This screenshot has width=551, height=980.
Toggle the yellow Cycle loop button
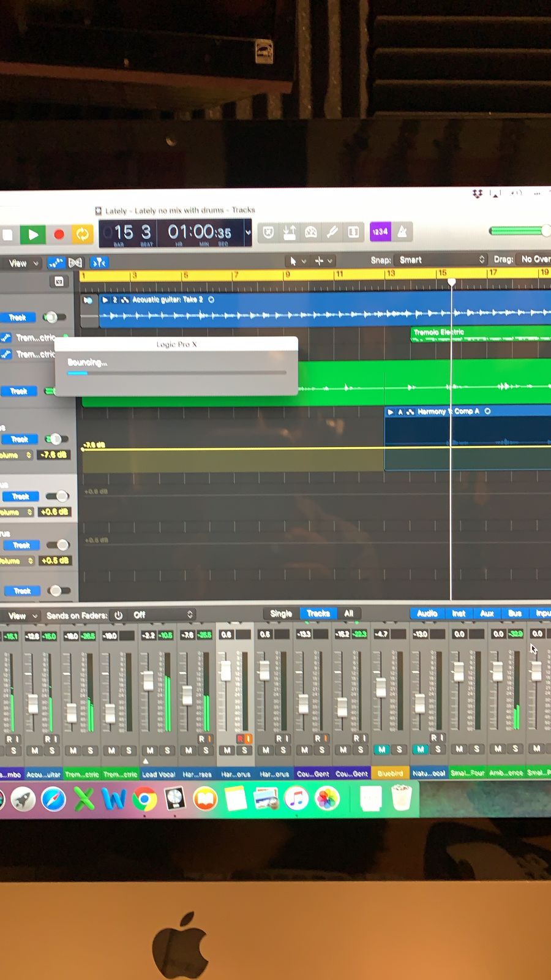(x=82, y=233)
